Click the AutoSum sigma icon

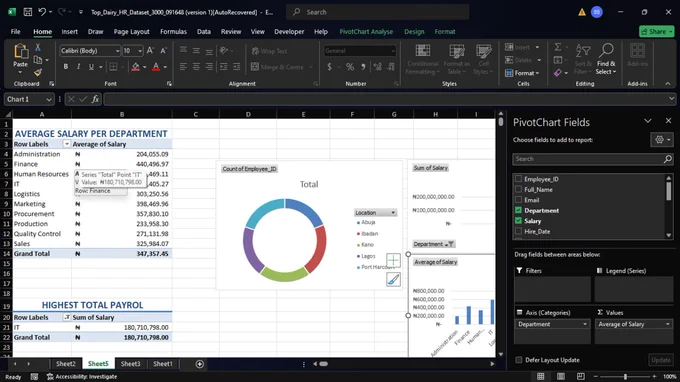(558, 47)
